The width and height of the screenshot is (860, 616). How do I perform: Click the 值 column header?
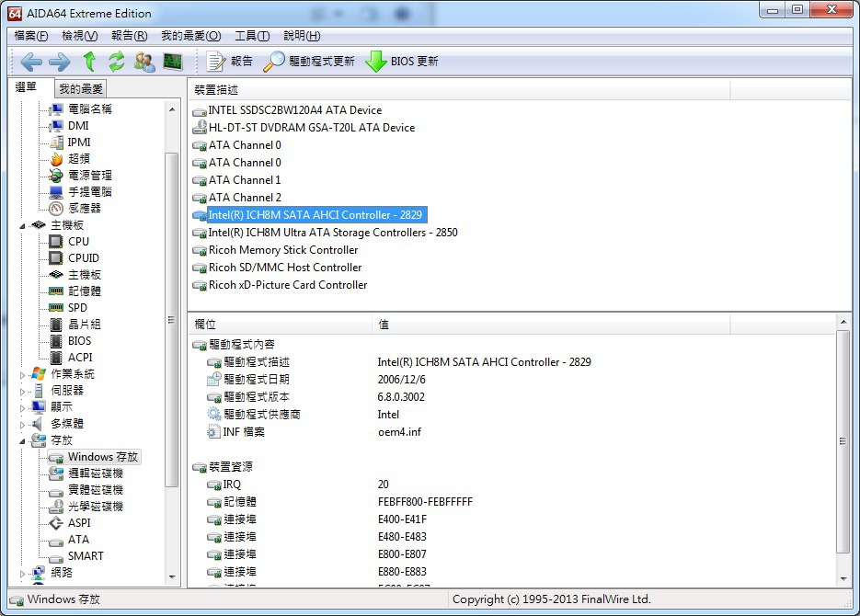551,325
